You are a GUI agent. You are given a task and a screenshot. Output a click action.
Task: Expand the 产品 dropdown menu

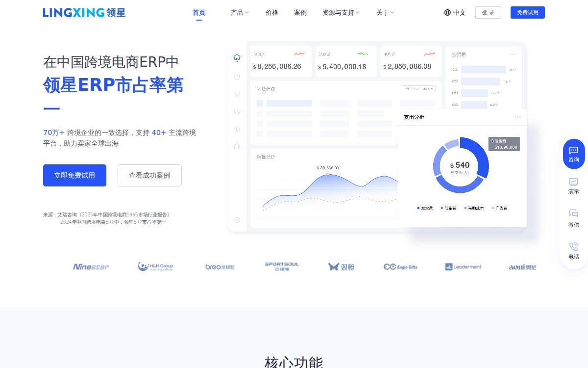pos(240,13)
